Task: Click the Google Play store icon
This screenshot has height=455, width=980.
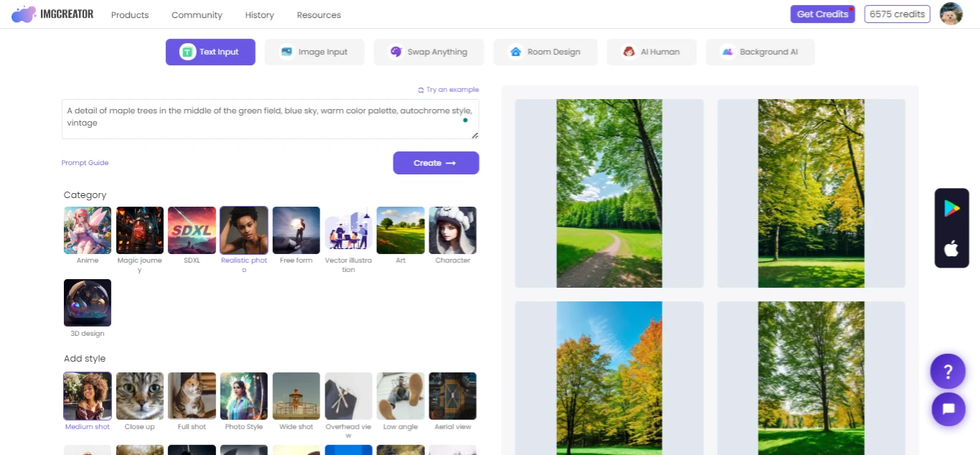Action: pos(951,208)
